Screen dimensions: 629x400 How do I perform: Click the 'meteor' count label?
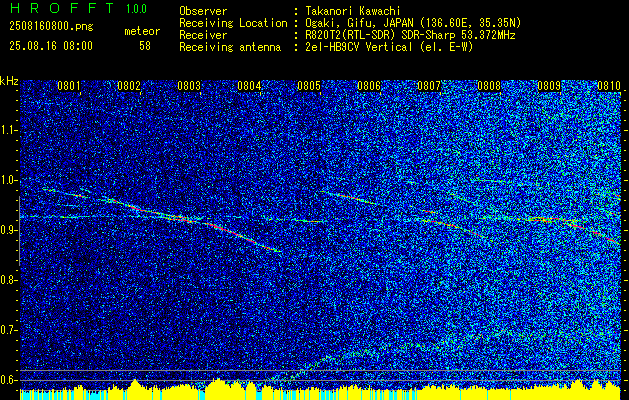142,31
